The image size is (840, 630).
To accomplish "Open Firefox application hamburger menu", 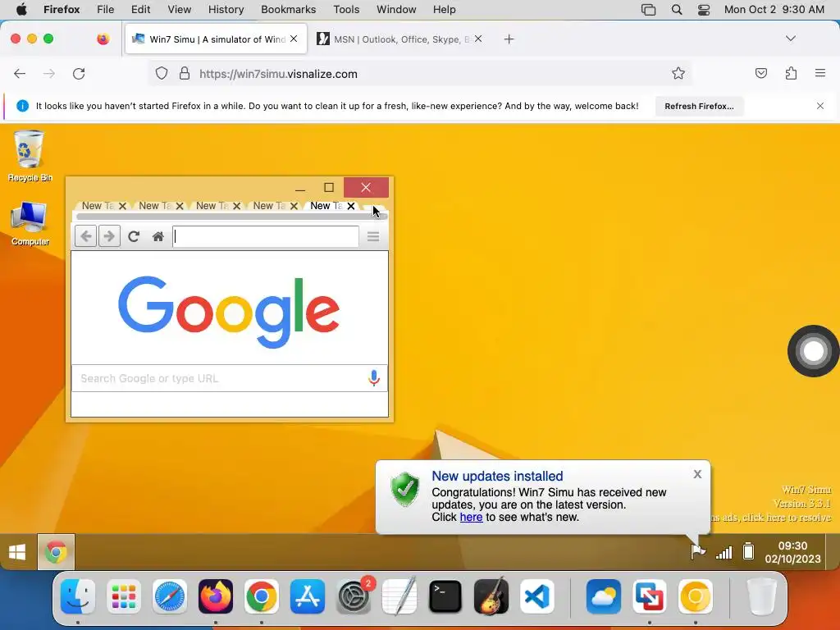I will [820, 73].
